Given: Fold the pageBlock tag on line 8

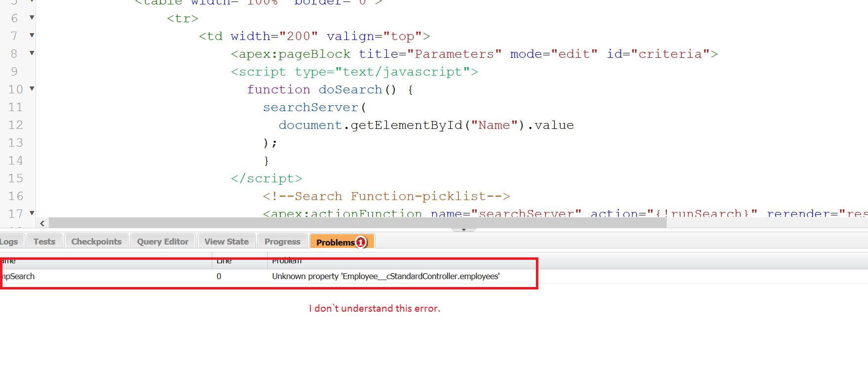Looking at the screenshot, I should coord(32,53).
